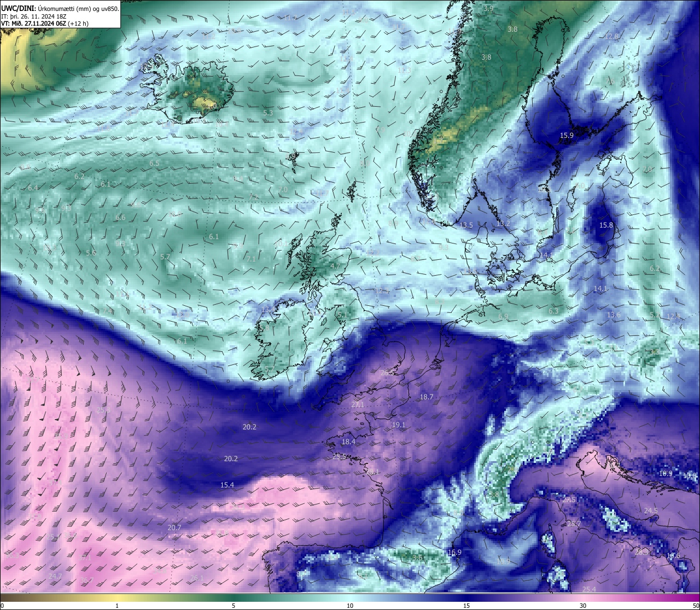Select the 19.1 value label
700x610 pixels.
399,425
